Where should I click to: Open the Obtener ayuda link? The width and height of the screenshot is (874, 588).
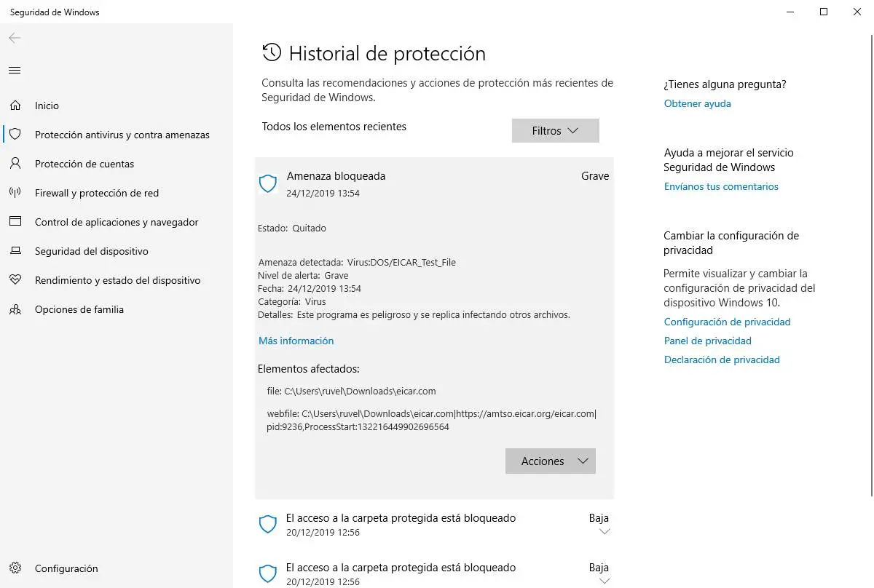(x=697, y=103)
